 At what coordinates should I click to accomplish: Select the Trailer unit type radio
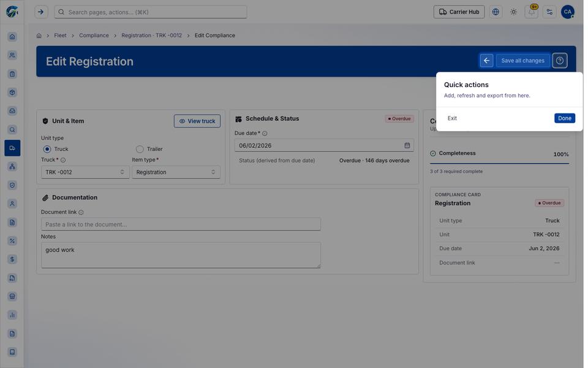pos(140,149)
